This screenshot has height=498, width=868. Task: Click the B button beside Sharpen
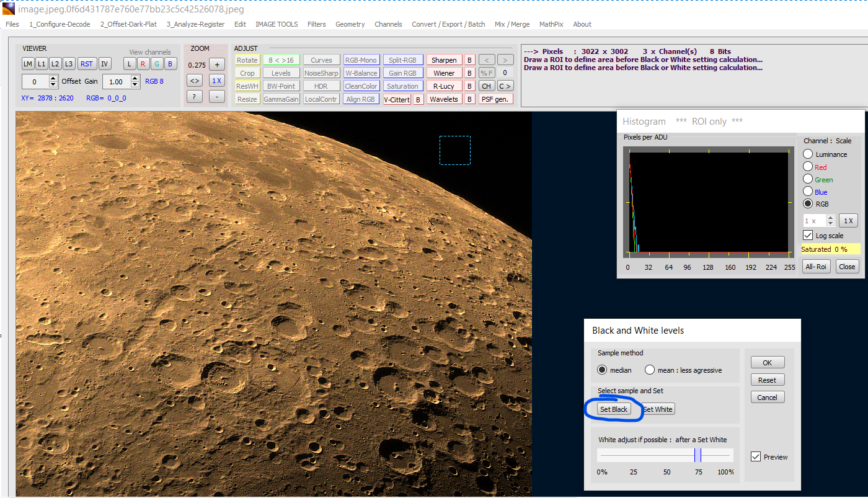[470, 60]
